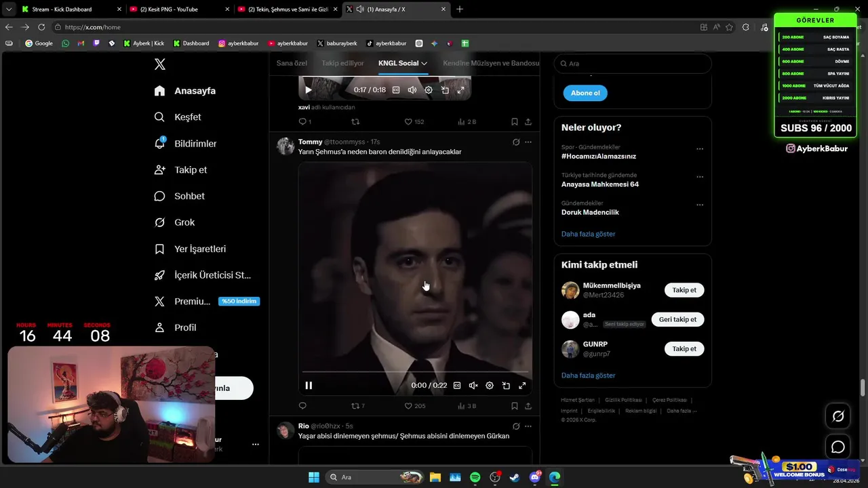Open more options for Doruk Madencilik trend
The image size is (868, 488).
click(x=700, y=205)
